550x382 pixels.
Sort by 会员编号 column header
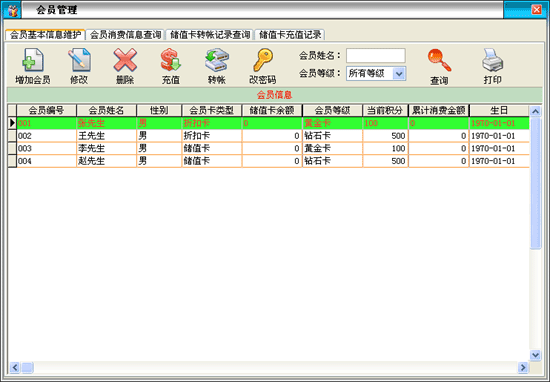point(46,110)
